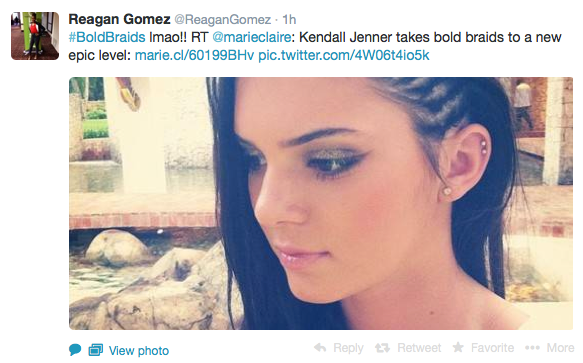The image size is (583, 363).
Task: Click the Reply arrow icon
Action: 320,348
